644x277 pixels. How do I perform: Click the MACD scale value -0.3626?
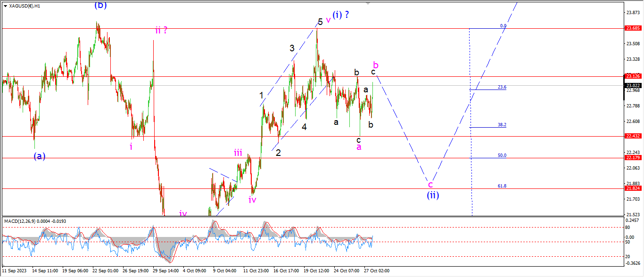tap(632, 263)
